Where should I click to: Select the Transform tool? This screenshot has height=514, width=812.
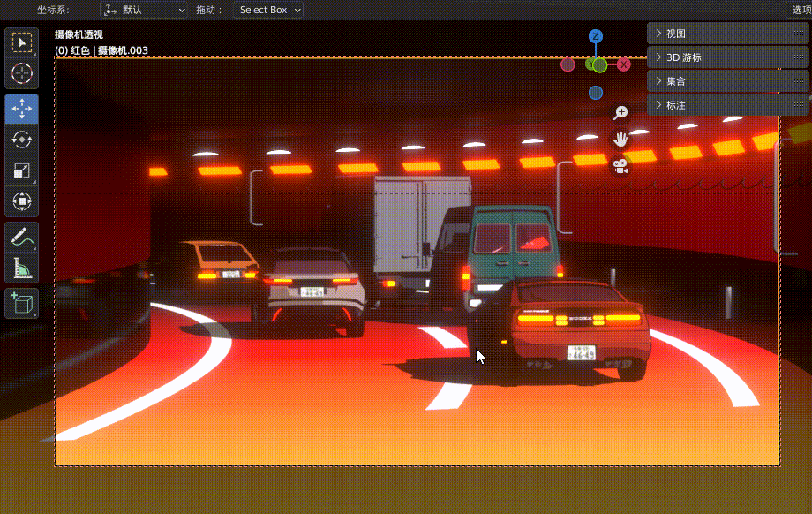click(x=22, y=201)
